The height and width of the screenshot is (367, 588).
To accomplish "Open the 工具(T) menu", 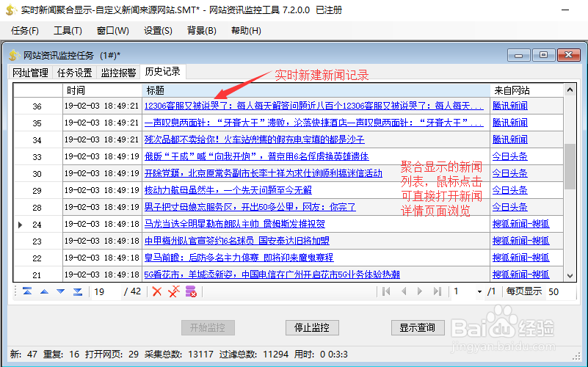I will [68, 31].
